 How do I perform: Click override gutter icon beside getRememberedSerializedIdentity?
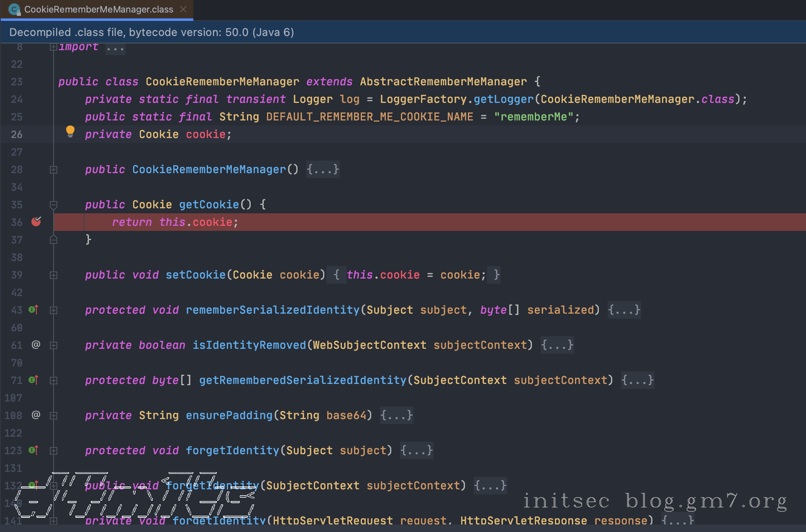tap(33, 380)
